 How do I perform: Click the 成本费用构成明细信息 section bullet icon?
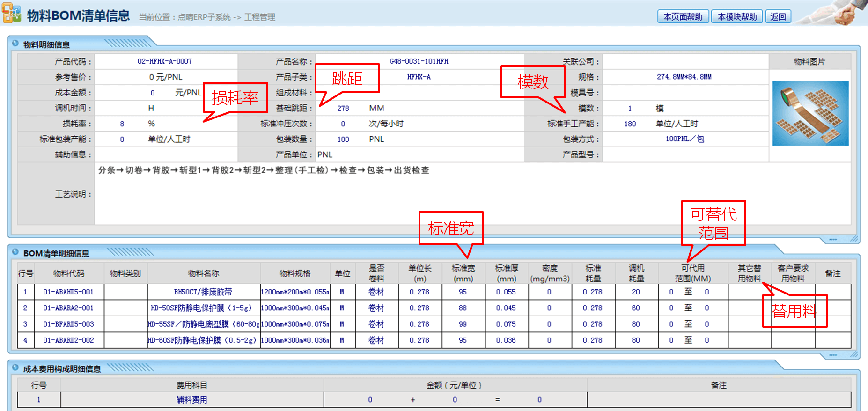(15, 368)
